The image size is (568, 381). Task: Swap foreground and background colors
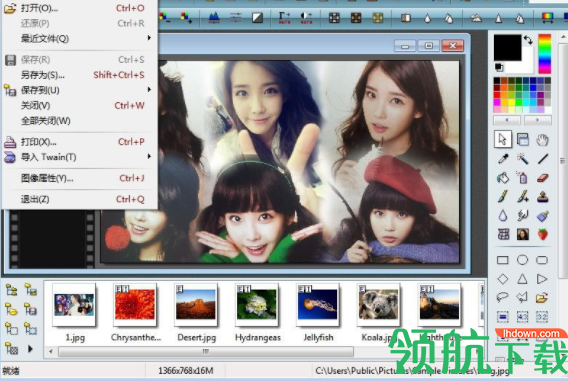click(x=528, y=39)
